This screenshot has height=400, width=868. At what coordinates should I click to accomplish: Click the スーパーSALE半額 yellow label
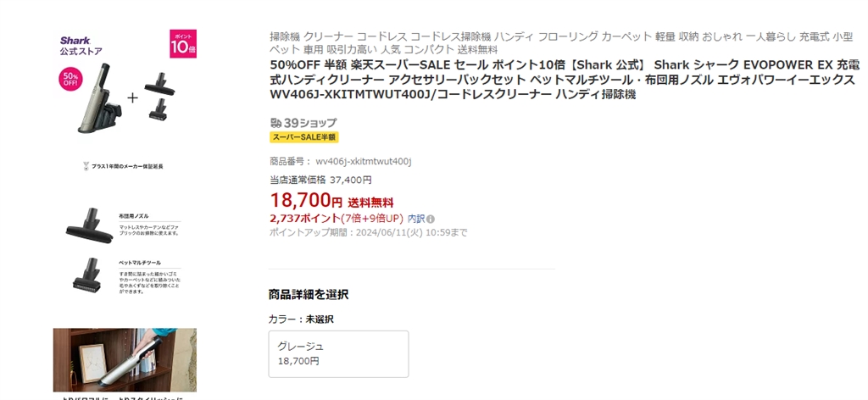[304, 137]
